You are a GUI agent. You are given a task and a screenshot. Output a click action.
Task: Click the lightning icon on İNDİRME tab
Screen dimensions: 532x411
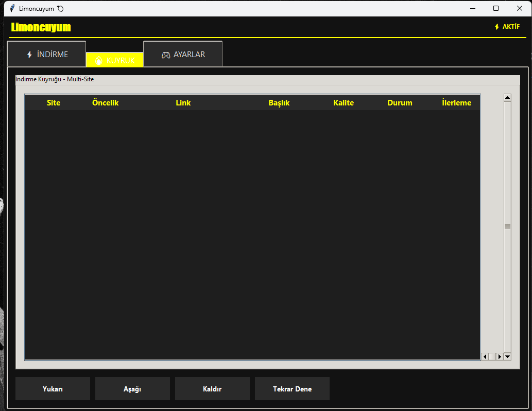(29, 55)
